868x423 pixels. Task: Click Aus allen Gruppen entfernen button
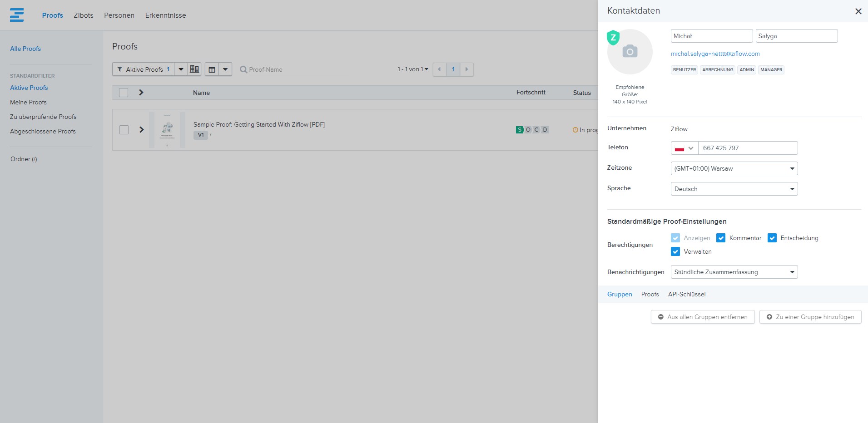click(702, 317)
